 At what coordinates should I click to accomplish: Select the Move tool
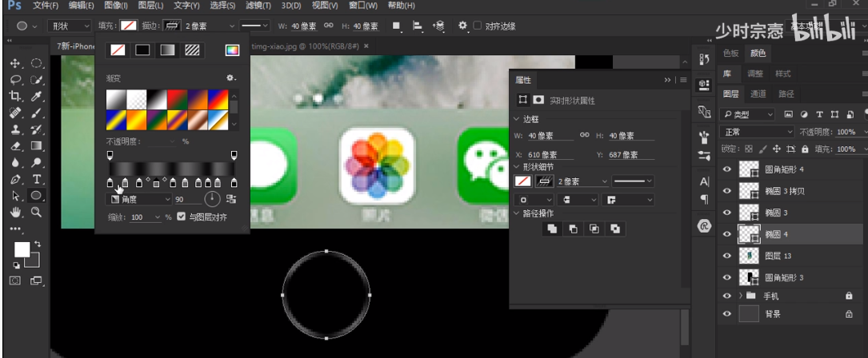(x=15, y=63)
